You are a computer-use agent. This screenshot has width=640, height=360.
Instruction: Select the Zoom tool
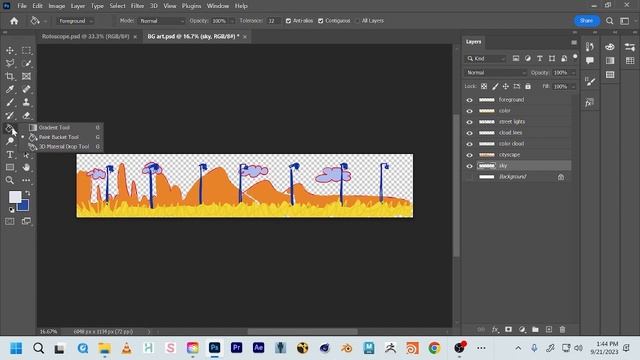tap(10, 180)
